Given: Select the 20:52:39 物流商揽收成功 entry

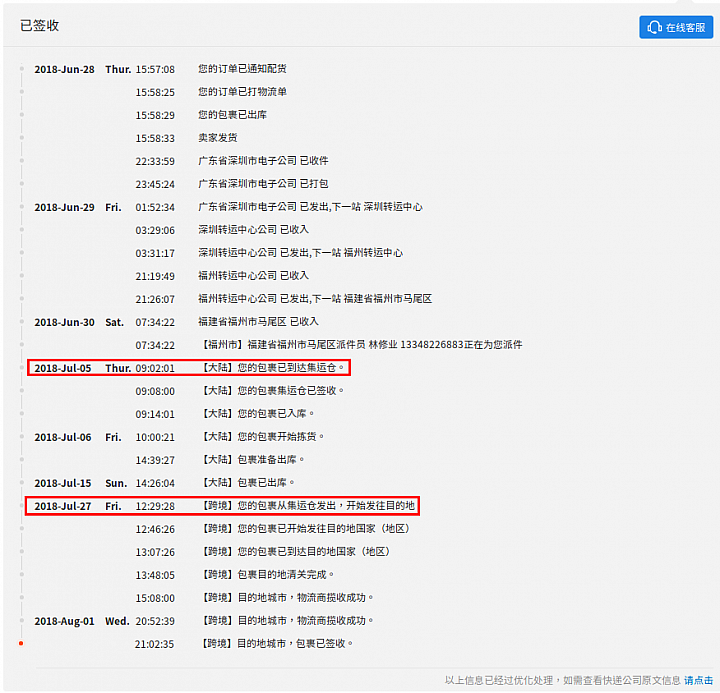Looking at the screenshot, I should [x=287, y=620].
